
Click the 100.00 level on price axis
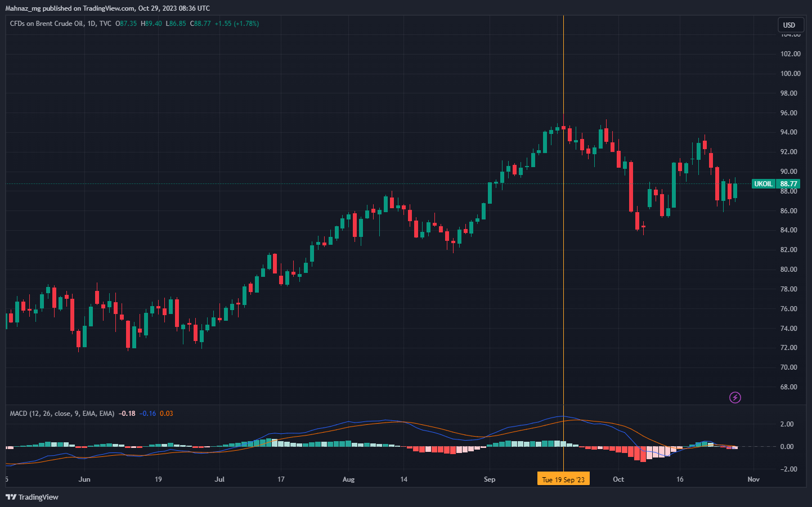[x=790, y=74]
